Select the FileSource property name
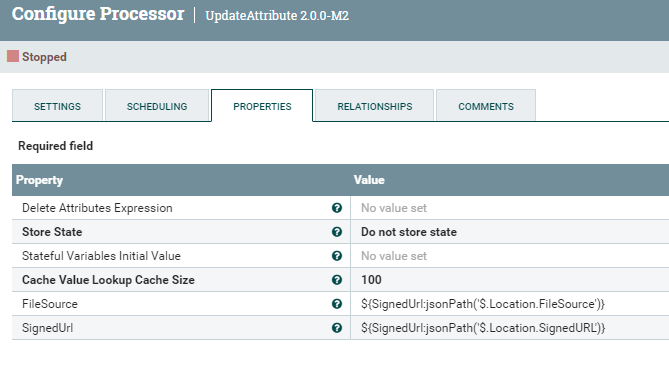Viewport: 669px width, 370px height. point(50,304)
